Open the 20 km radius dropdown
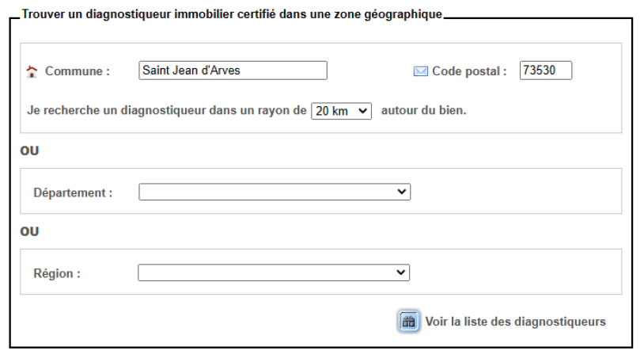 click(x=341, y=111)
